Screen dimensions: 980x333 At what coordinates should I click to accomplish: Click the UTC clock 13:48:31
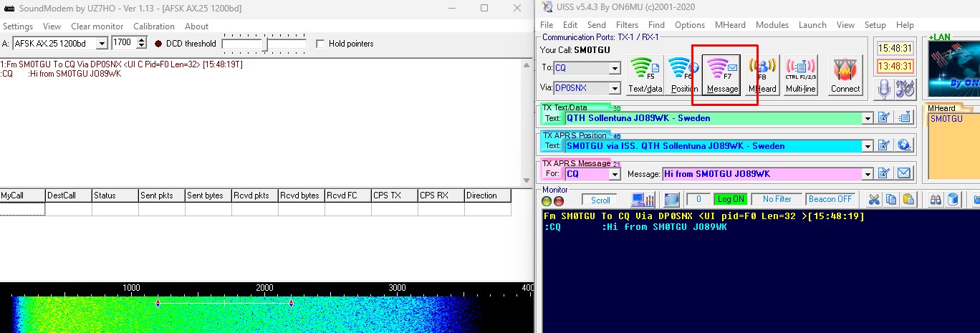pyautogui.click(x=896, y=67)
